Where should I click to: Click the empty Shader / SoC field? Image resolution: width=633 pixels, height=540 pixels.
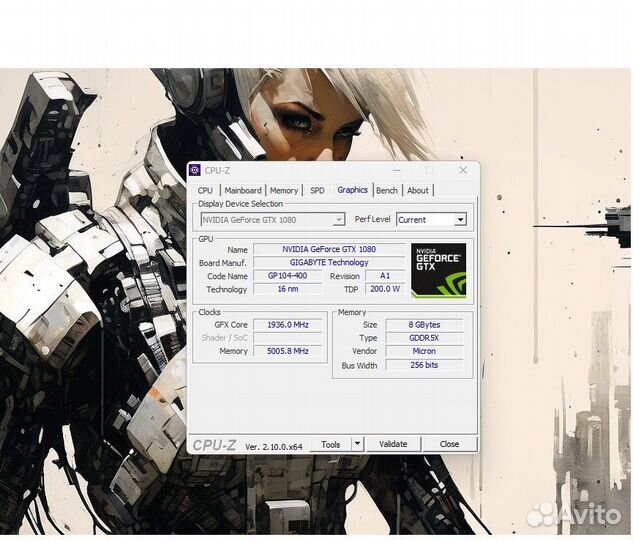pyautogui.click(x=287, y=338)
